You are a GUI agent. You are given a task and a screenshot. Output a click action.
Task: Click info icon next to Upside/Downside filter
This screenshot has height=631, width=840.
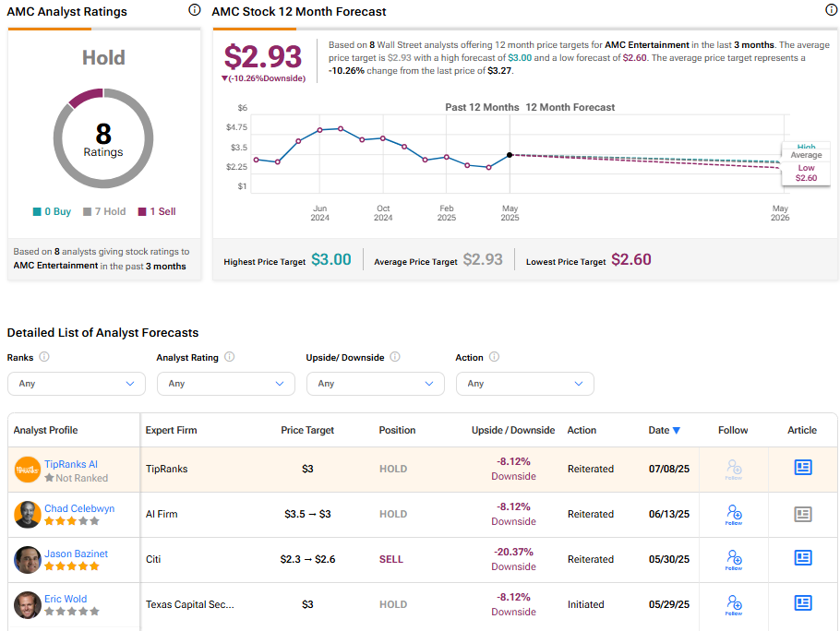[x=395, y=356]
